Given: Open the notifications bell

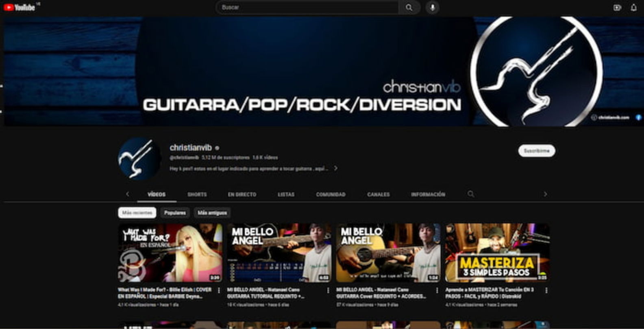Looking at the screenshot, I should click(634, 7).
